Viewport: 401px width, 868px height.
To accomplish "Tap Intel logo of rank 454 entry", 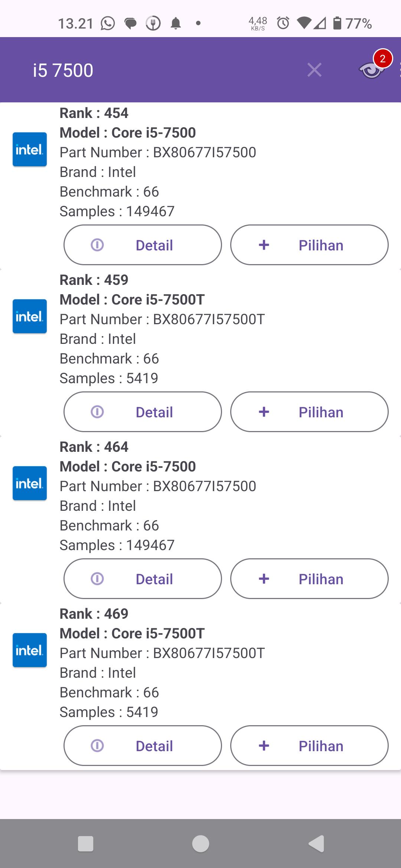I will click(x=30, y=149).
